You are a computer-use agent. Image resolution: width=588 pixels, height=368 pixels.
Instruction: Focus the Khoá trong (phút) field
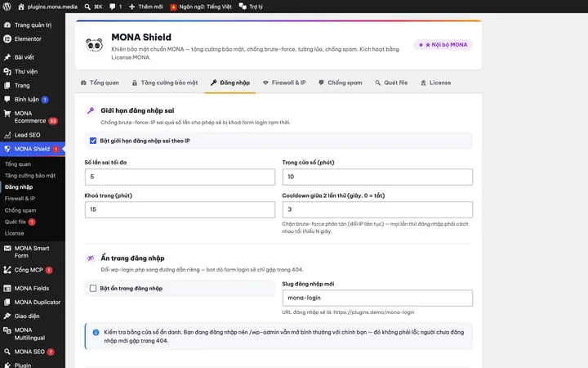(180, 209)
